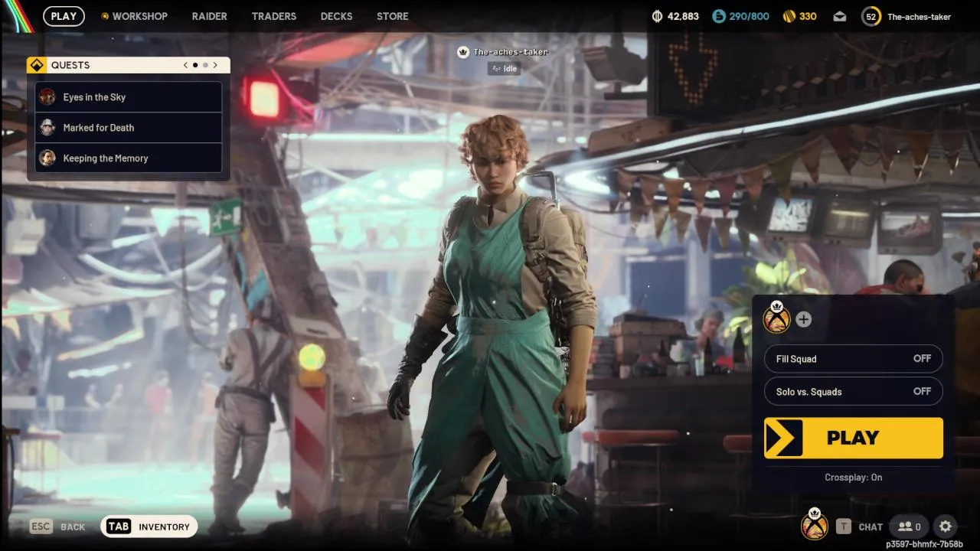980x551 pixels.
Task: Click the blue 290/800 currency icon
Action: click(718, 16)
